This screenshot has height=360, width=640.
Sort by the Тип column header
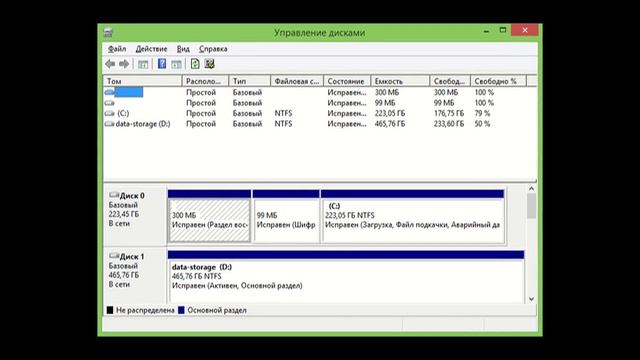250,81
